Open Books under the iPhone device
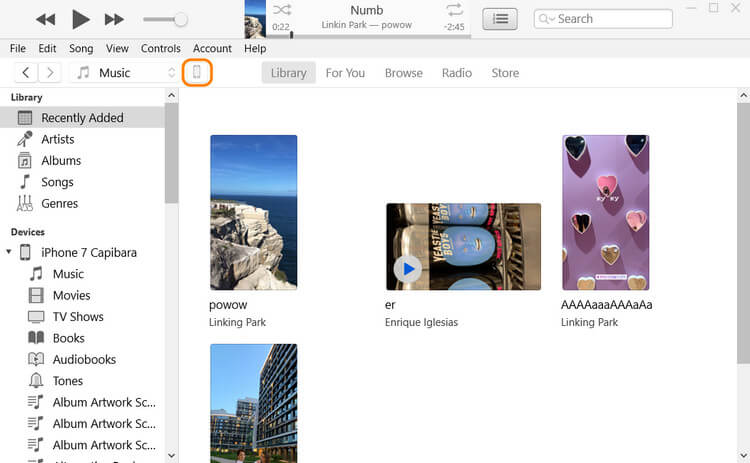The width and height of the screenshot is (750, 463). pos(69,338)
